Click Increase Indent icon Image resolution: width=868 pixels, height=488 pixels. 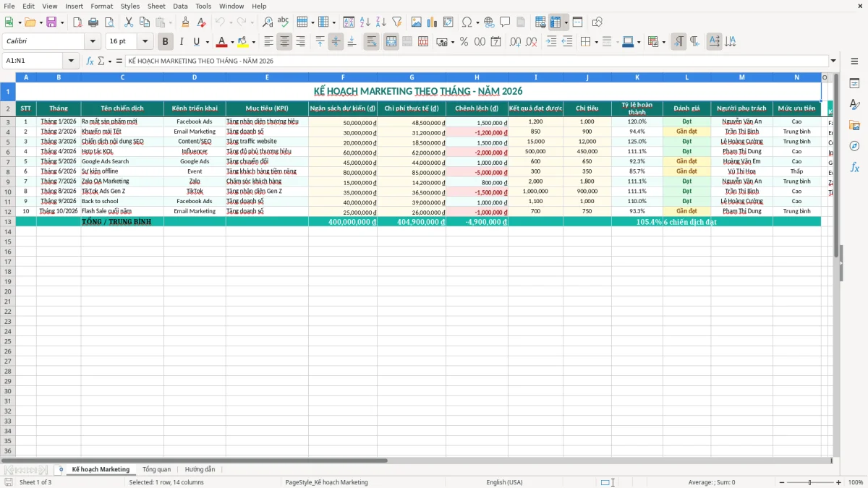pyautogui.click(x=551, y=42)
